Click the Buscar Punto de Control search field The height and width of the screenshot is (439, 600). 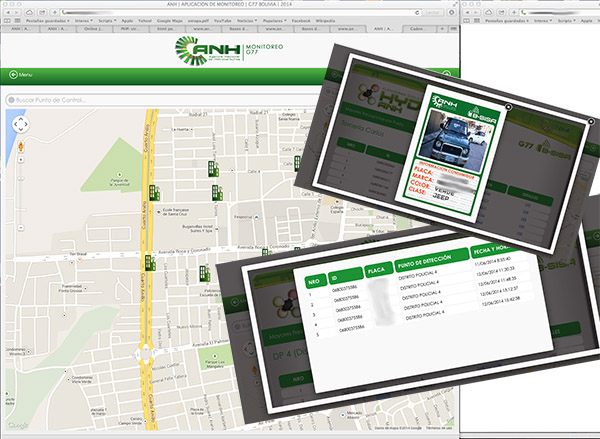click(161, 100)
